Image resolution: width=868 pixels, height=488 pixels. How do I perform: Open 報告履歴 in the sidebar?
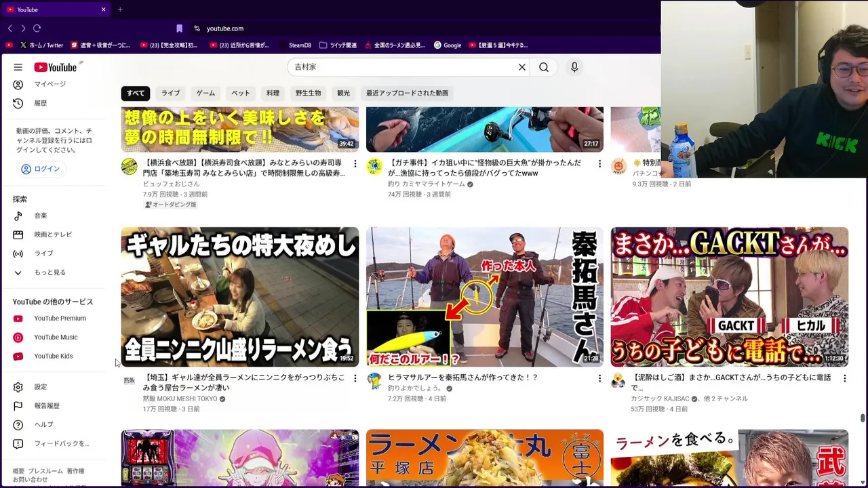coord(47,406)
